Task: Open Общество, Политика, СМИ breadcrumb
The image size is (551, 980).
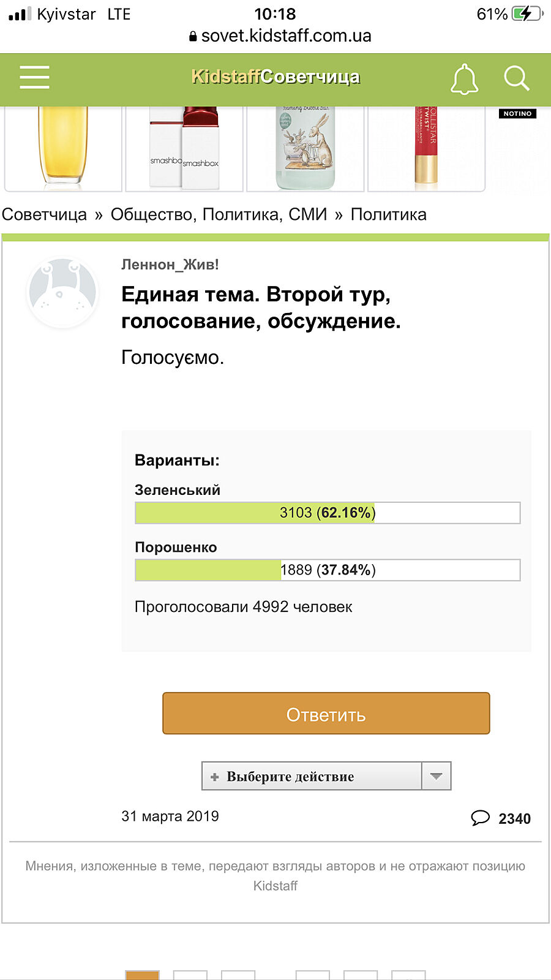Action: (219, 214)
